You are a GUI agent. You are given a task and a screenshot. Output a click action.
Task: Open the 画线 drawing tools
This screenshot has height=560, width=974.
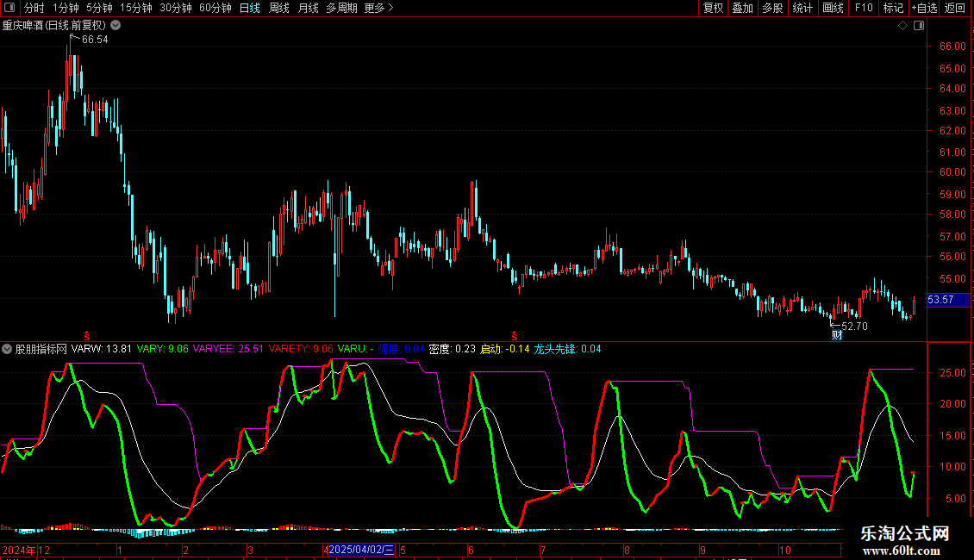click(x=833, y=9)
